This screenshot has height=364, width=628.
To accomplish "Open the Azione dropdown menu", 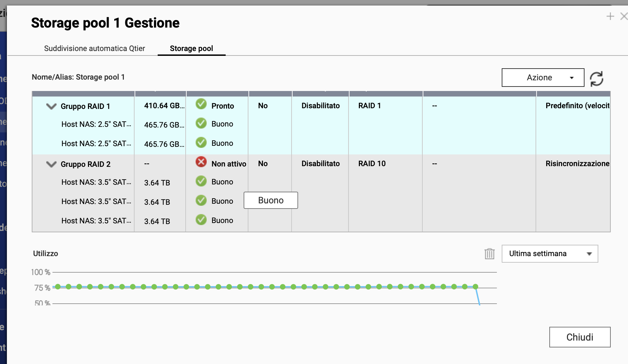I will coord(542,78).
